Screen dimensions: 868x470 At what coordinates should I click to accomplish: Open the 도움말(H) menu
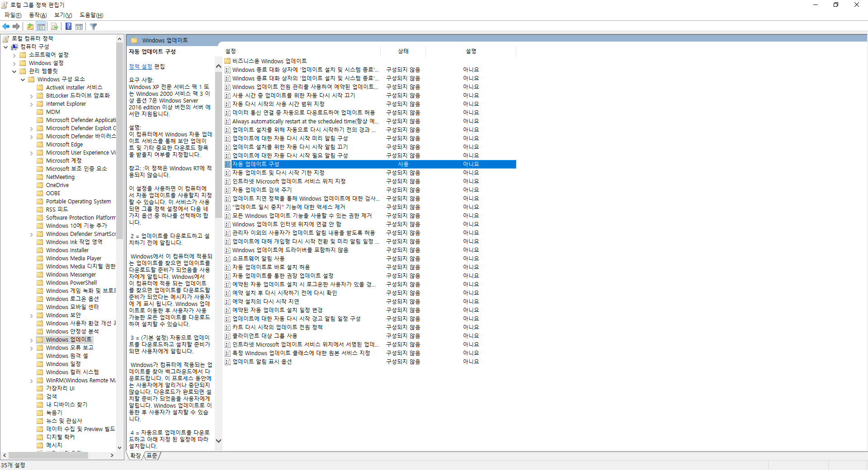(92, 15)
